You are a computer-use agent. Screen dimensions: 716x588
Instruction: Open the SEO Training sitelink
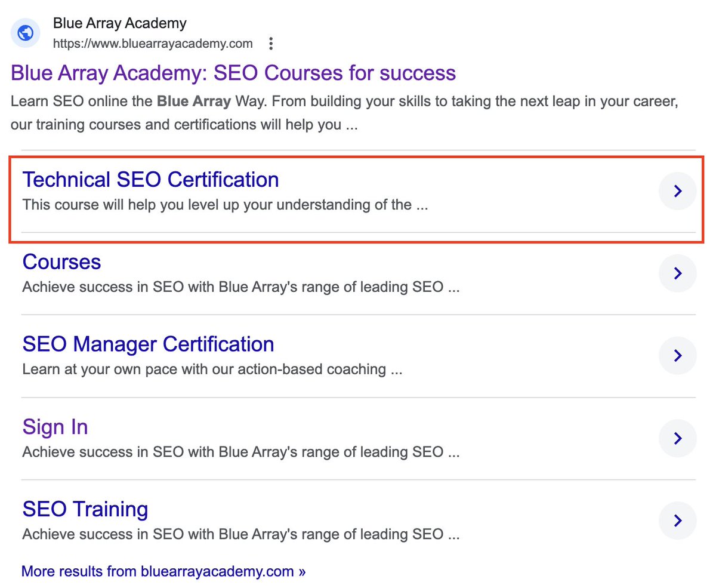click(x=85, y=509)
